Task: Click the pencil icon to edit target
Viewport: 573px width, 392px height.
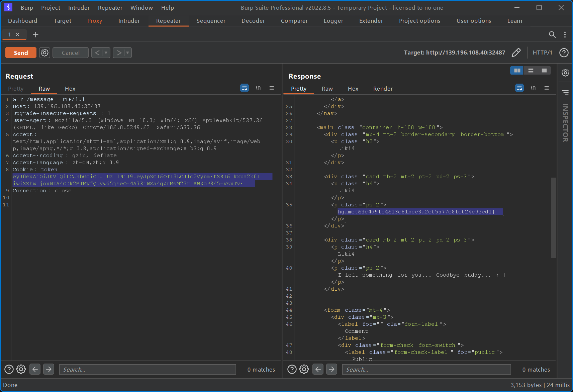Action: tap(516, 53)
